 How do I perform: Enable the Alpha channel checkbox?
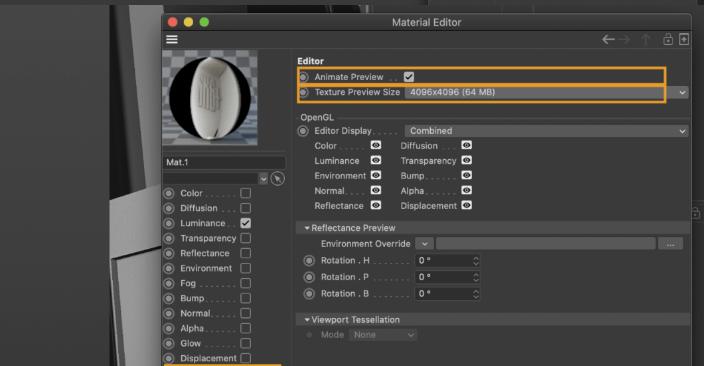click(x=246, y=328)
